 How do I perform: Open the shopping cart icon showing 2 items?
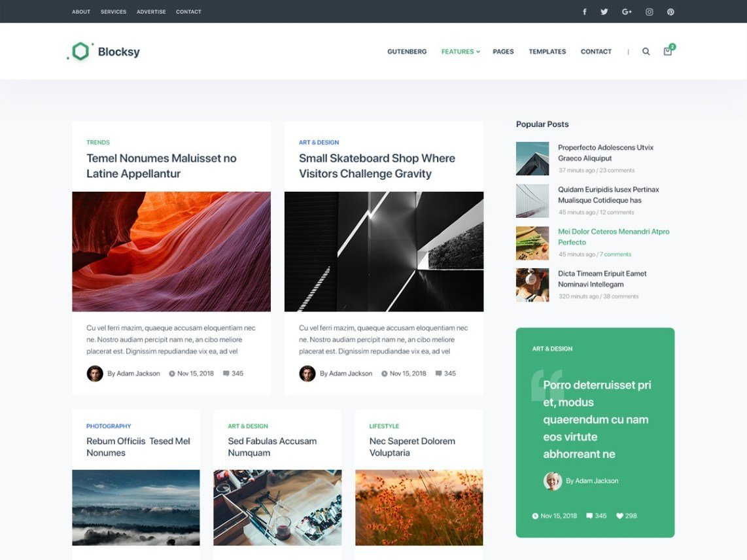coord(667,51)
